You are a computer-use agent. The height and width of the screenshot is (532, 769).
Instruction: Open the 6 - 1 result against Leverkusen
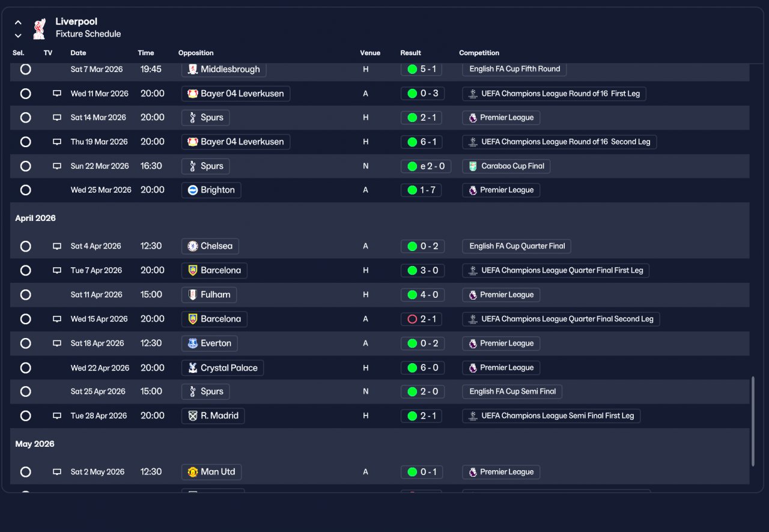(x=422, y=142)
